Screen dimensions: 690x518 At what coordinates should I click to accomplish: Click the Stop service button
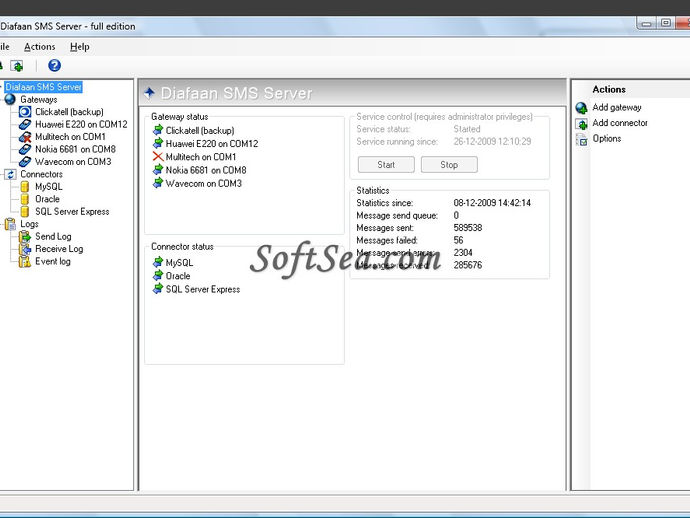(449, 165)
